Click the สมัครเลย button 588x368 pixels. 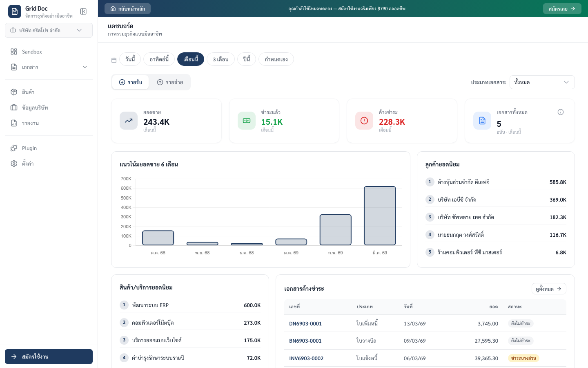[x=562, y=9]
